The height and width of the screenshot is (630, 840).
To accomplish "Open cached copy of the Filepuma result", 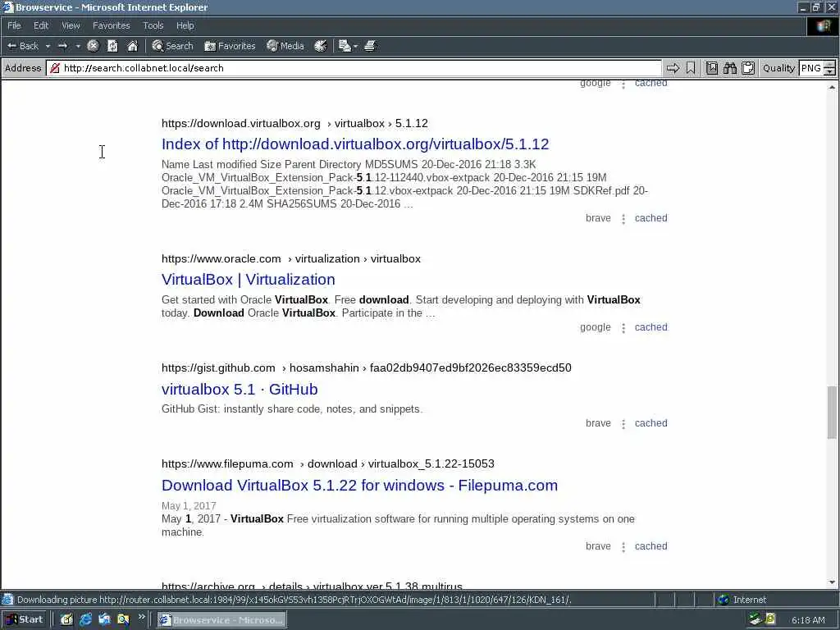I will pos(651,546).
